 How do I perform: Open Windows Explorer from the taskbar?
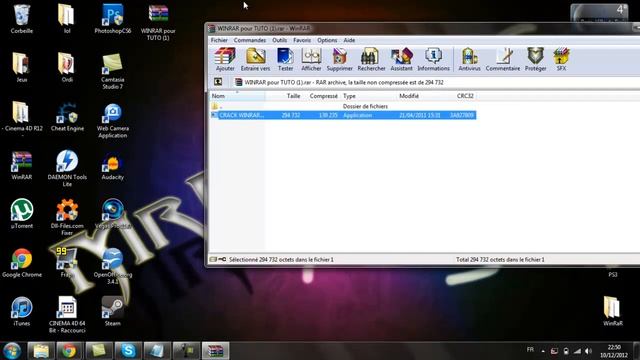(x=41, y=351)
